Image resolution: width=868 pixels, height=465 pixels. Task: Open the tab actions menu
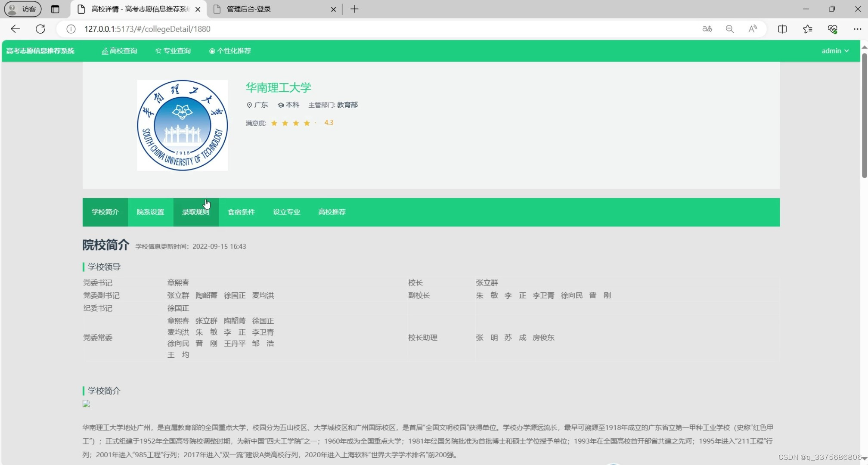point(56,9)
